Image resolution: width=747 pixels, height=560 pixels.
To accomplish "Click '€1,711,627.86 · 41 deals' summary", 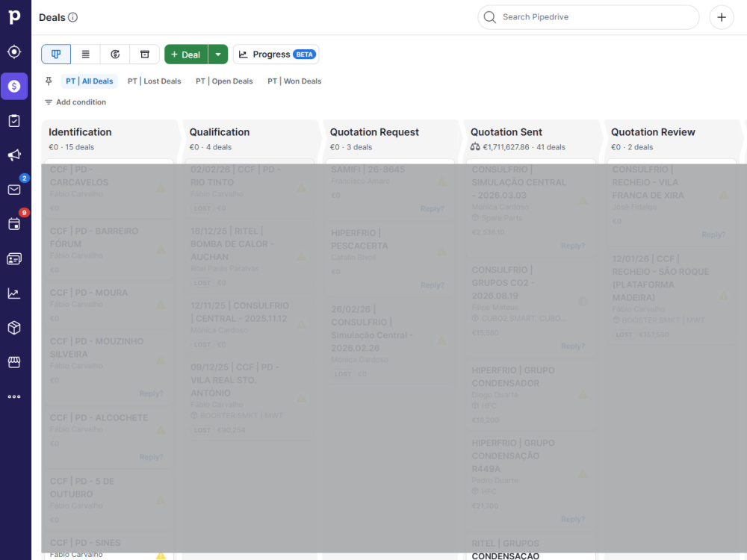I will (524, 147).
